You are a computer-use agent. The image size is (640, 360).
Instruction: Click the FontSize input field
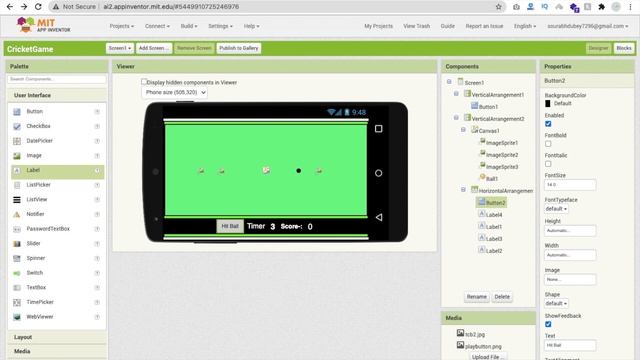click(570, 185)
